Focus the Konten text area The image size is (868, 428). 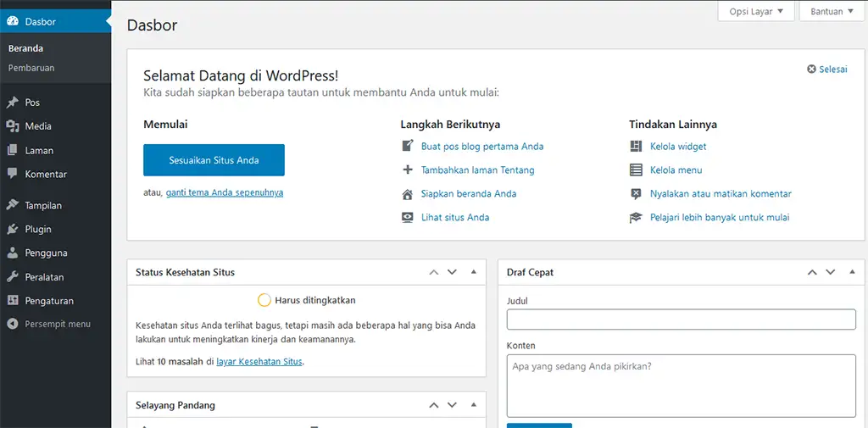pos(682,386)
